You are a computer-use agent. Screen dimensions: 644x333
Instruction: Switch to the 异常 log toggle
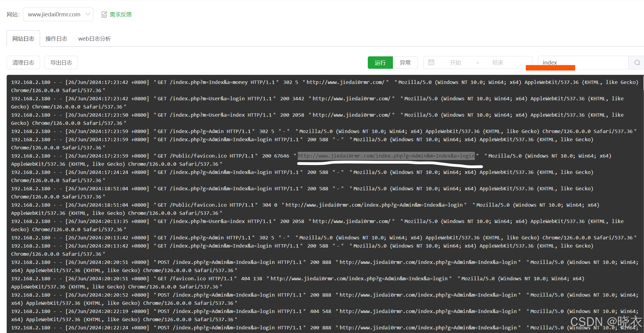click(x=405, y=63)
